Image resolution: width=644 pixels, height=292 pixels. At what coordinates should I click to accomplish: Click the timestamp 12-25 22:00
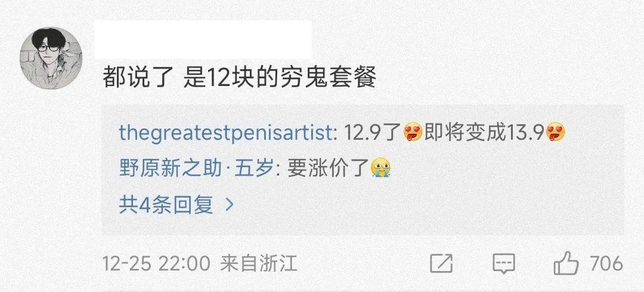click(156, 263)
